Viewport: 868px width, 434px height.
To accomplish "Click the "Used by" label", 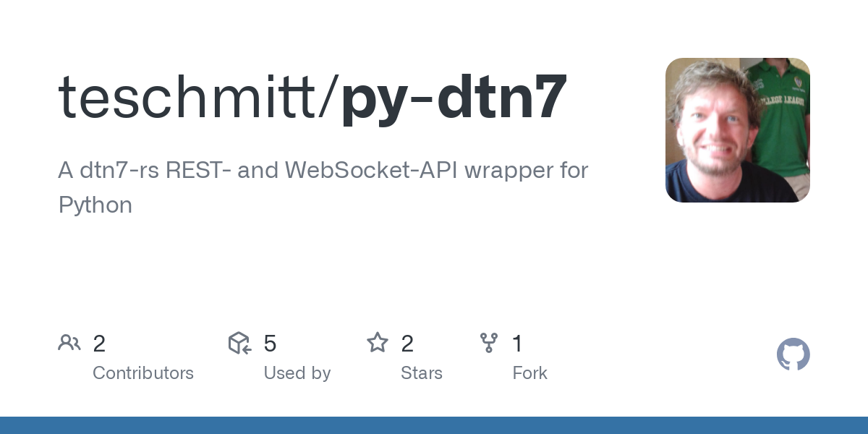I will 297,373.
